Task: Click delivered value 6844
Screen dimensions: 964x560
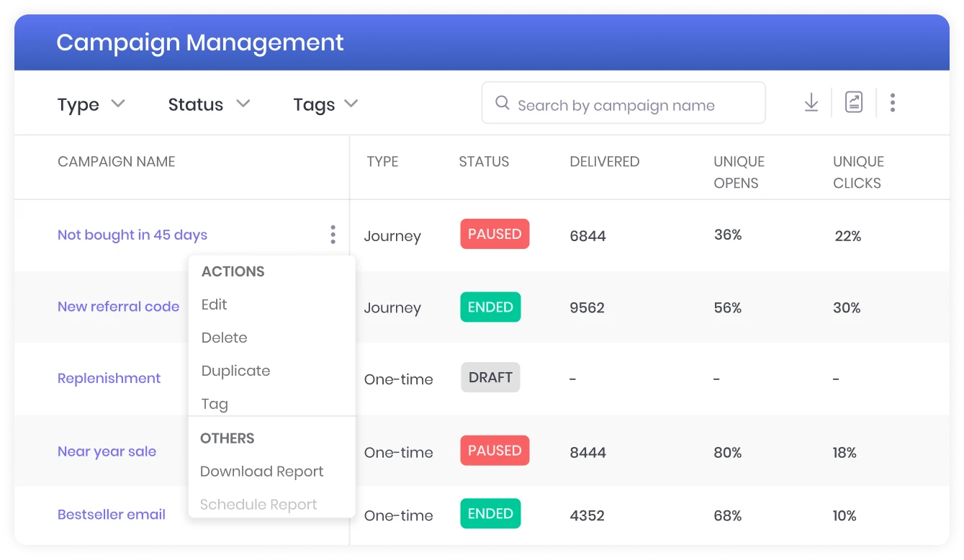Action: point(588,236)
